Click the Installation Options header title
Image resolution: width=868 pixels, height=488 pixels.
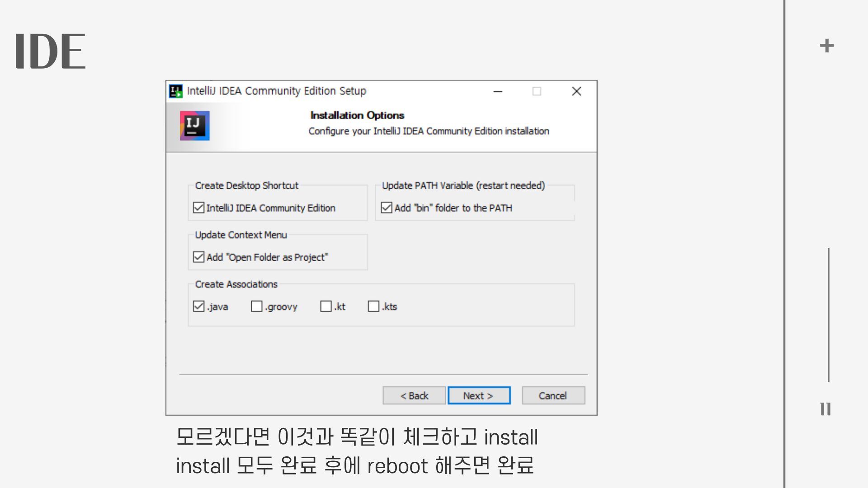(357, 115)
